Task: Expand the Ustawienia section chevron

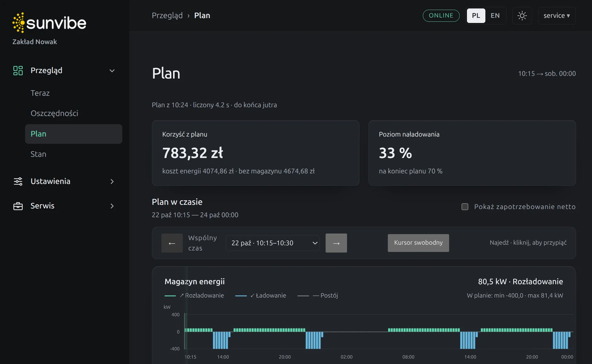Action: click(112, 182)
